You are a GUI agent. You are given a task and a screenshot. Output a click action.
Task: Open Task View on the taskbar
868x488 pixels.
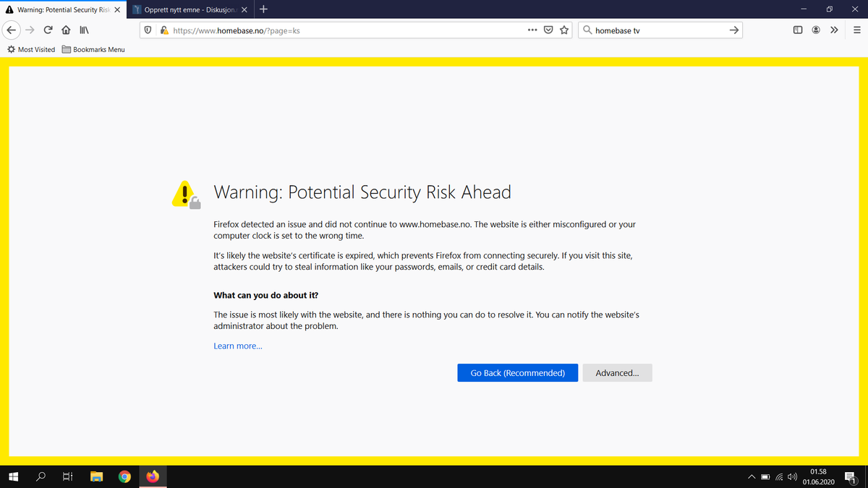point(68,476)
